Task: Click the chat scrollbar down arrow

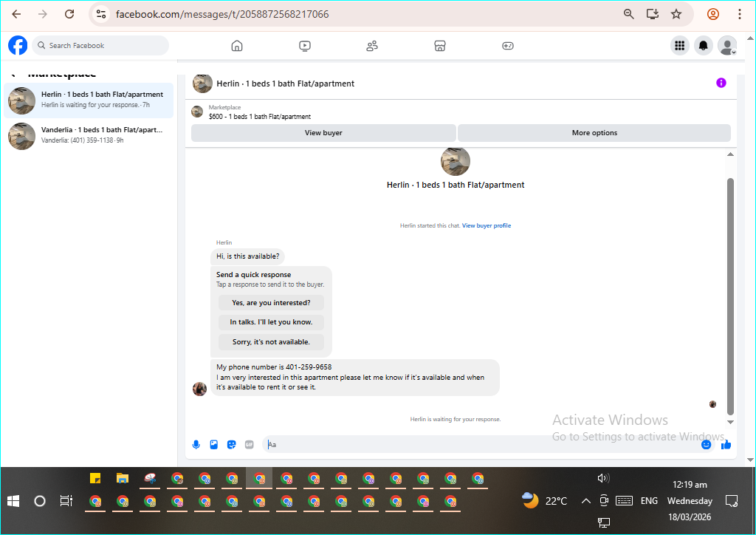Action: click(x=730, y=422)
